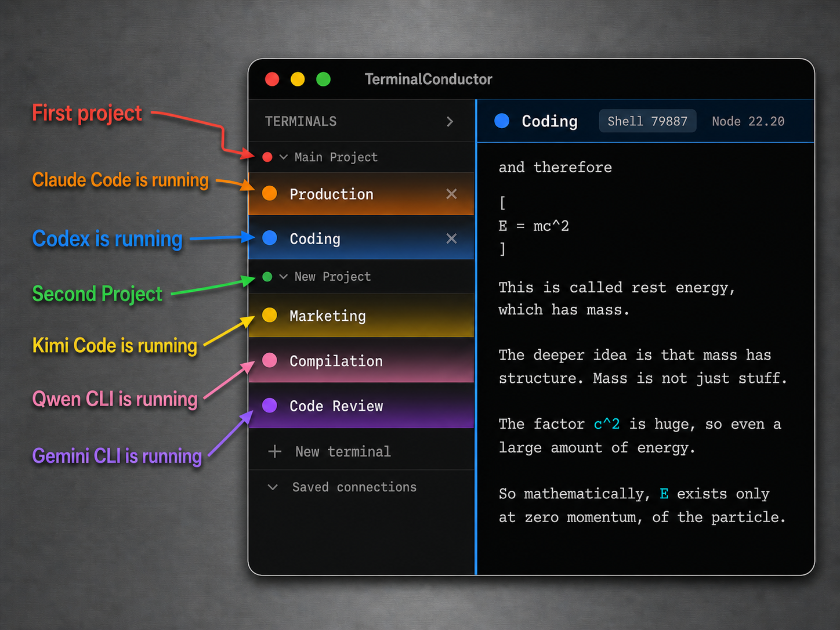Close the Production terminal
This screenshot has width=840, height=630.
451,194
